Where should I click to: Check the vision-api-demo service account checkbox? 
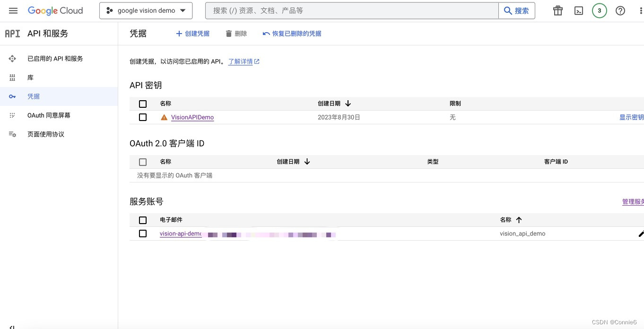tap(143, 234)
